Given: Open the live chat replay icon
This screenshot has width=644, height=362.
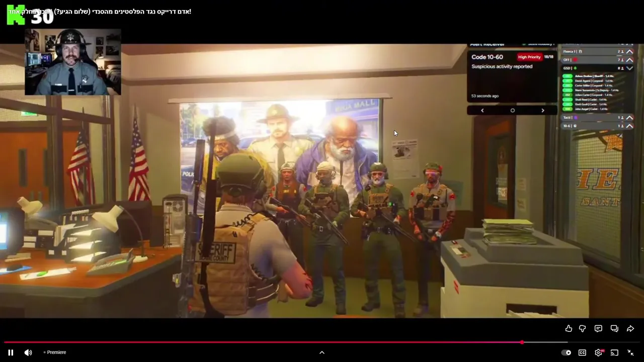Looking at the screenshot, I should coord(614,328).
